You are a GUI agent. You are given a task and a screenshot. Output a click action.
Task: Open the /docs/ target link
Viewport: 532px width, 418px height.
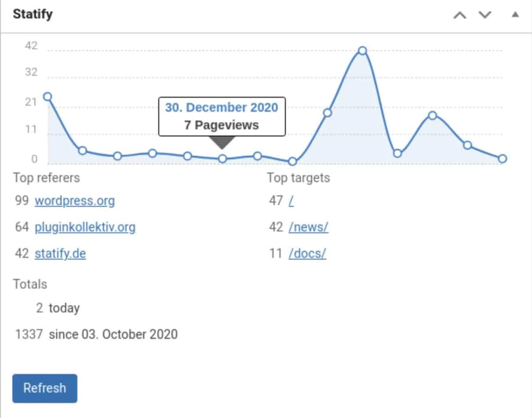pyautogui.click(x=306, y=254)
